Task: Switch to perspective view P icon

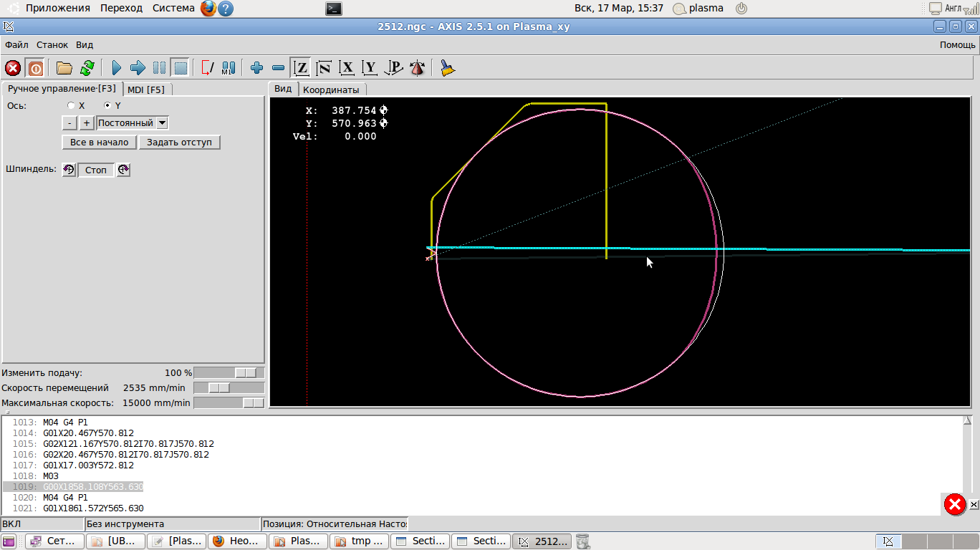Action: [x=393, y=68]
